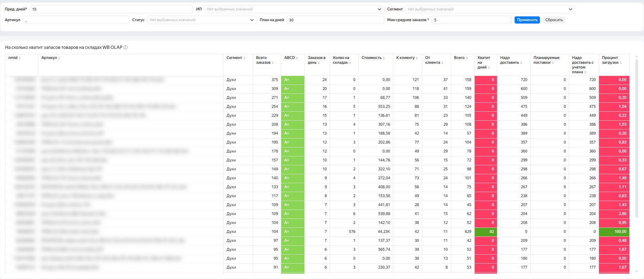Open the help icon beside the table title
The width and height of the screenshot is (644, 279).
coord(126,47)
